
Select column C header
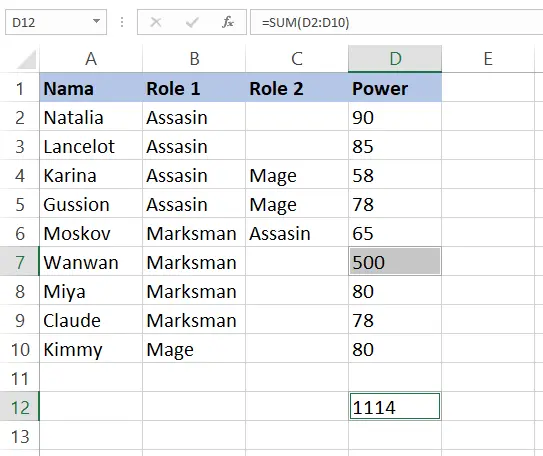[297, 59]
